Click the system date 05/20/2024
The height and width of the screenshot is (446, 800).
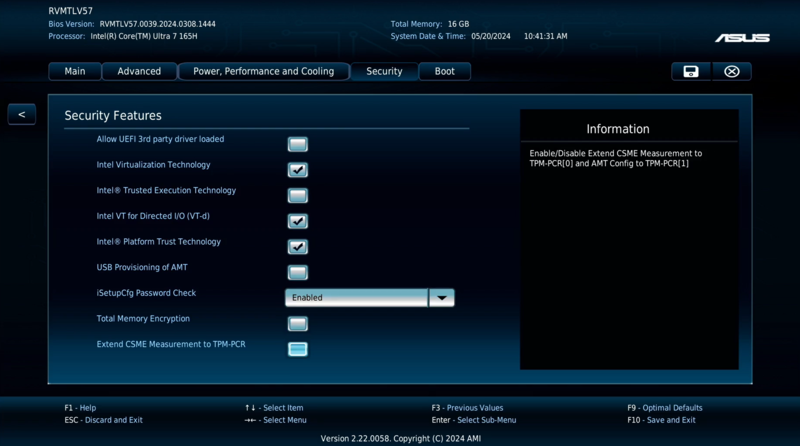491,36
